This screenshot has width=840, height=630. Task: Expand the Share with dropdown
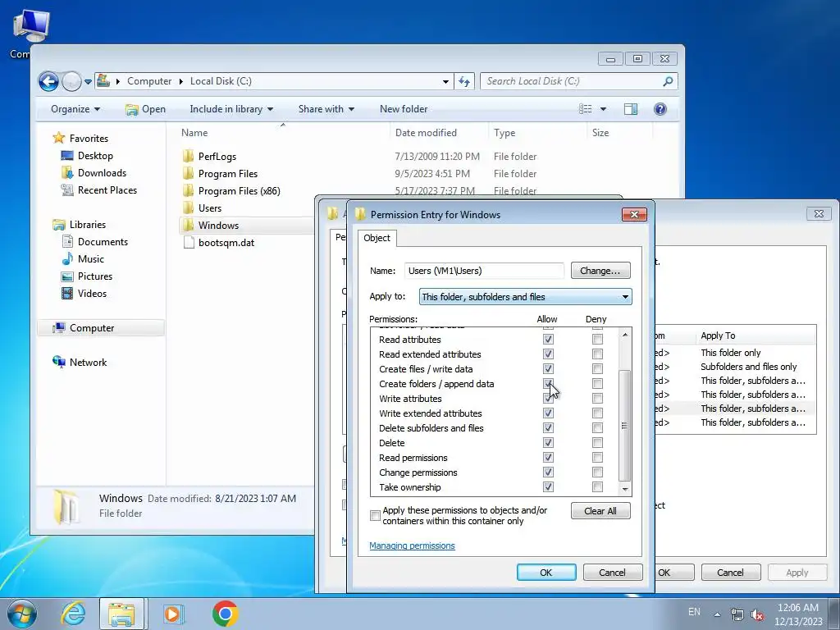click(326, 109)
